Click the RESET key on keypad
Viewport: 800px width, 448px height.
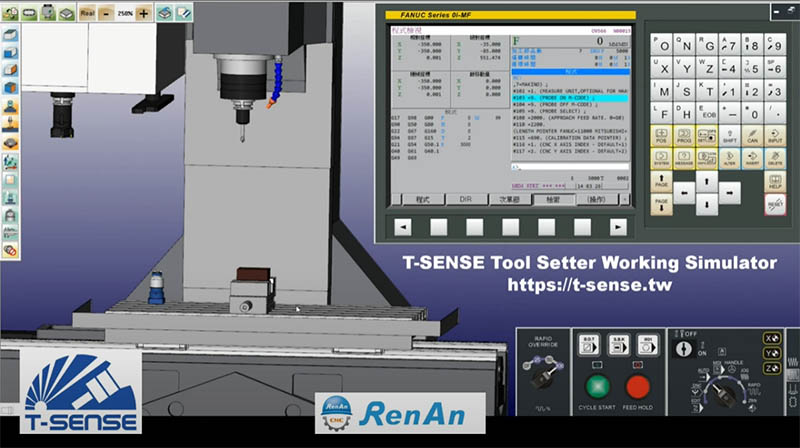point(775,205)
